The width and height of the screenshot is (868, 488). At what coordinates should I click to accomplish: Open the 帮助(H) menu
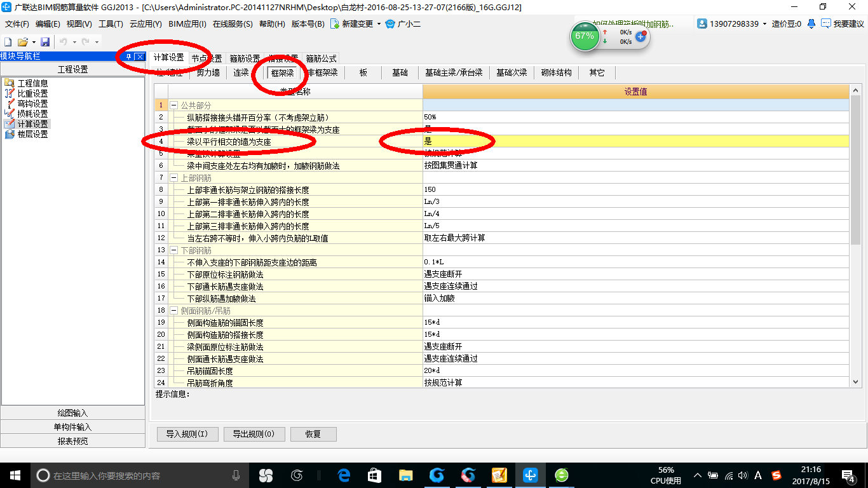272,24
